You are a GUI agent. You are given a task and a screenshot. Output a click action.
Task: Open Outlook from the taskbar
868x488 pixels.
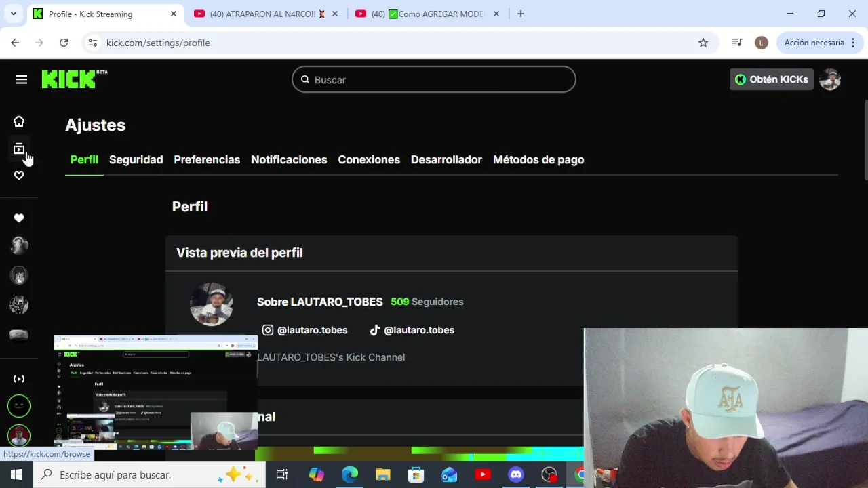click(450, 474)
